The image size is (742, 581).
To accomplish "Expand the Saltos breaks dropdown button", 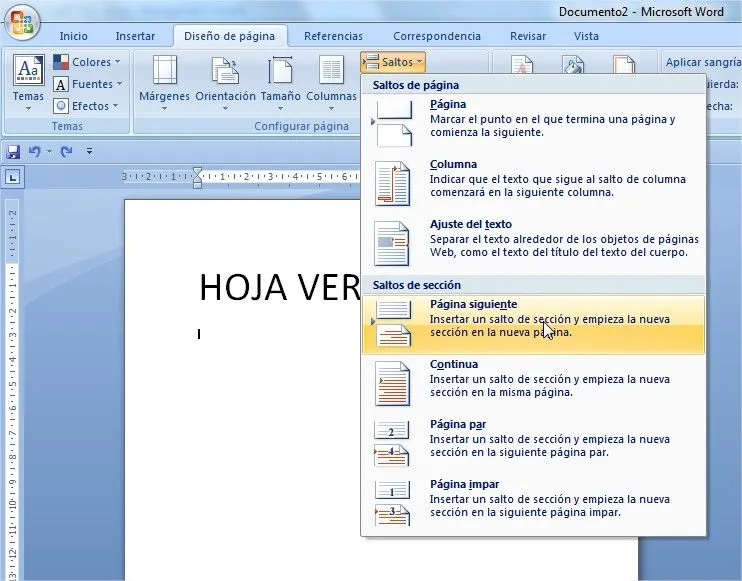I will coord(393,62).
